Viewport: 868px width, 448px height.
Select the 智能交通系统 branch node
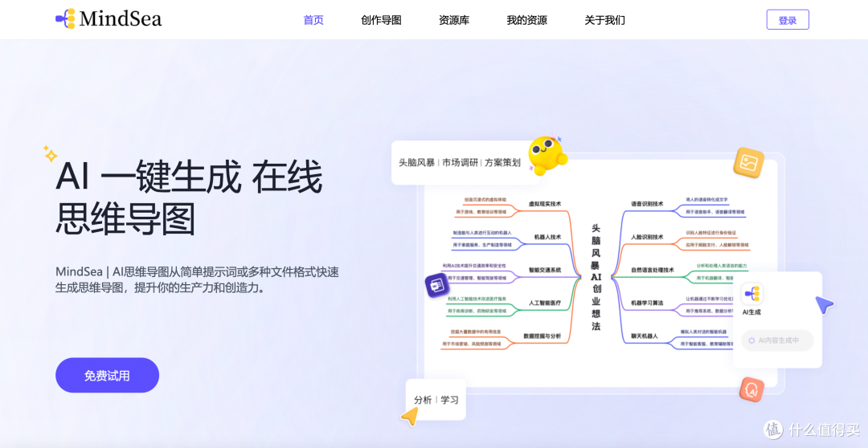544,270
